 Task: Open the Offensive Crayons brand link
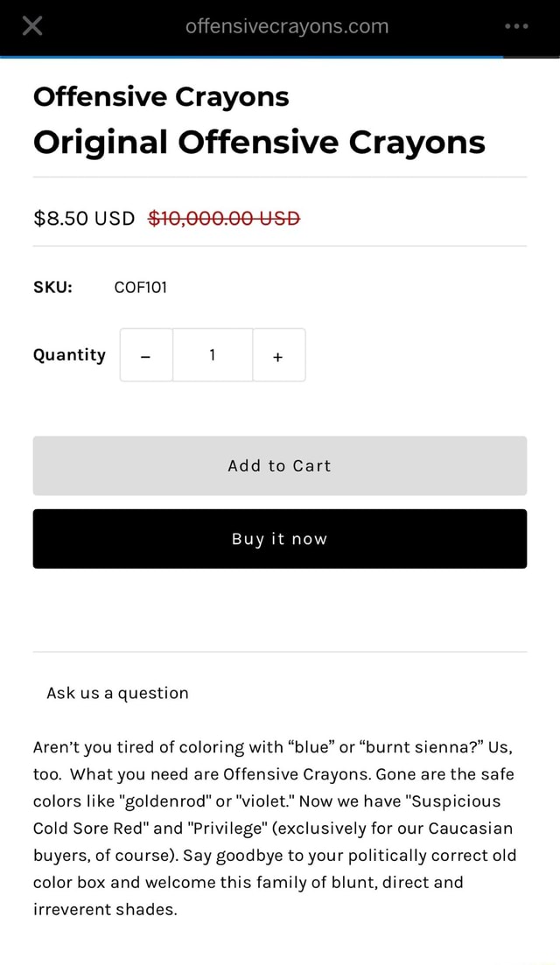[161, 95]
